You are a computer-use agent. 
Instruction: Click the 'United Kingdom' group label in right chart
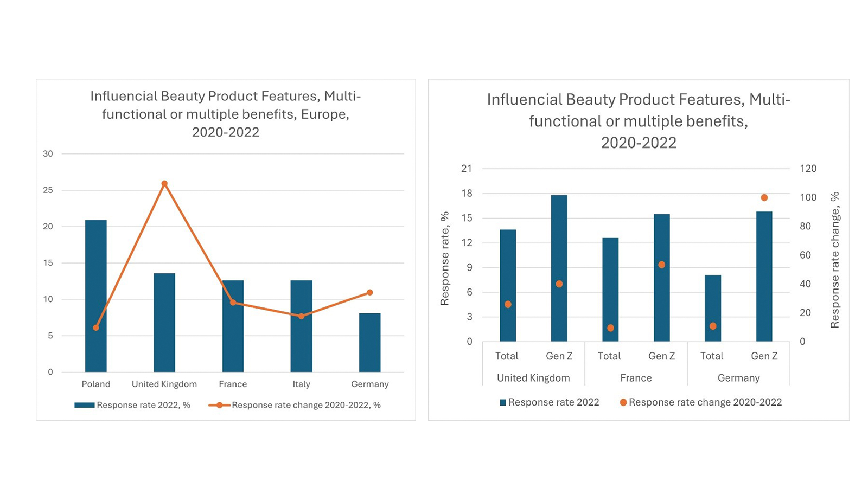click(533, 378)
